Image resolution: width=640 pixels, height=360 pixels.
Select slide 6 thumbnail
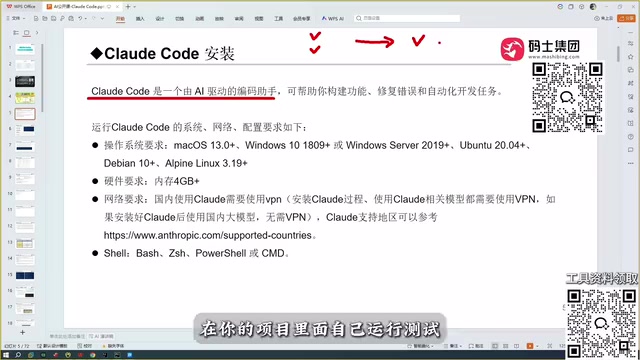click(x=25, y=130)
